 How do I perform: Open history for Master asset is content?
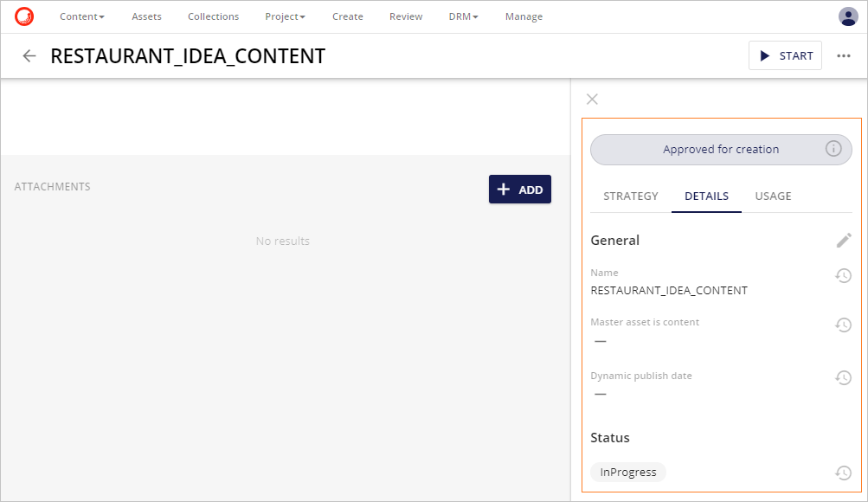click(x=843, y=325)
